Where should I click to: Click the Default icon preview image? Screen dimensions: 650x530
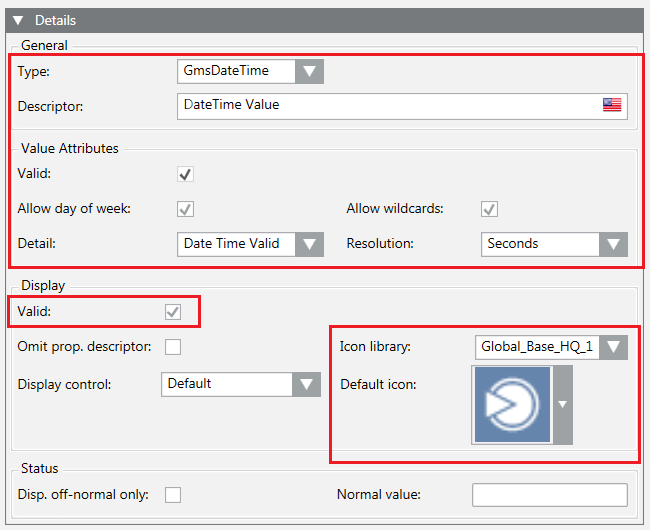512,404
